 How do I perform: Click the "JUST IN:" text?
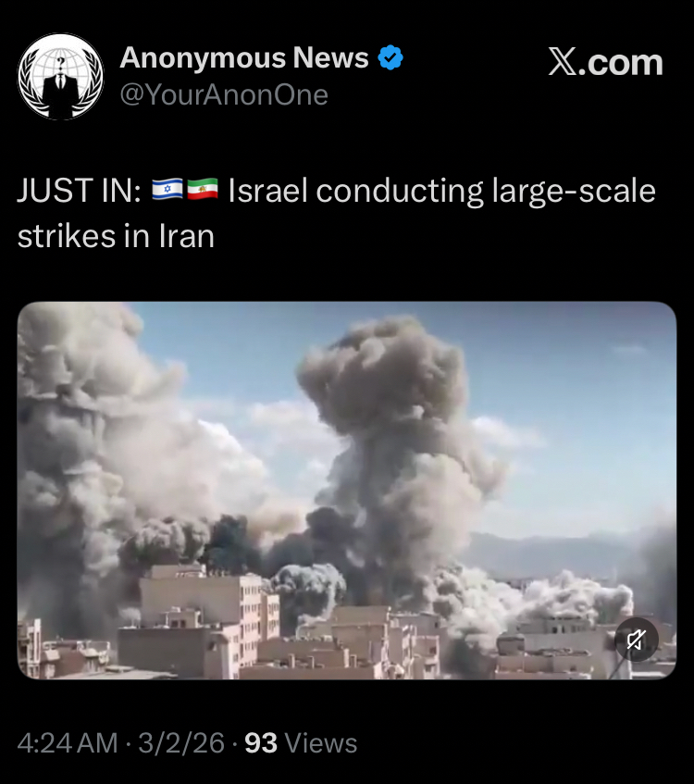click(80, 191)
